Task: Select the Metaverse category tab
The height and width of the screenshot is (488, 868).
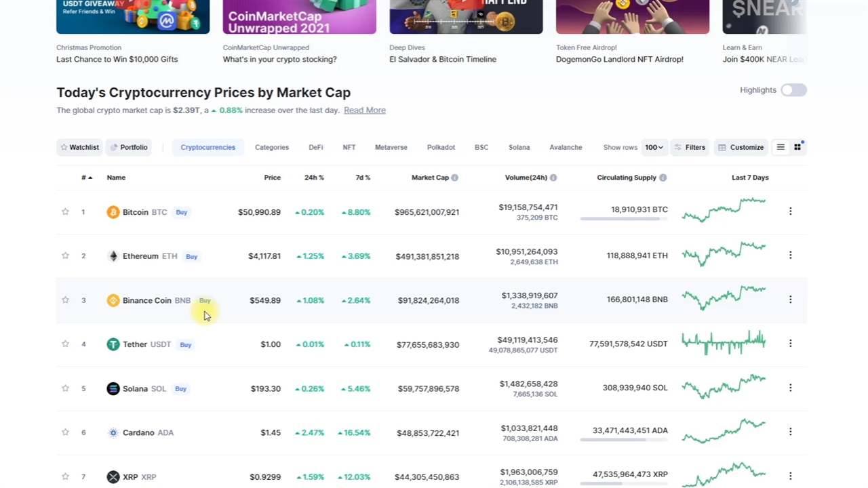Action: tap(391, 147)
